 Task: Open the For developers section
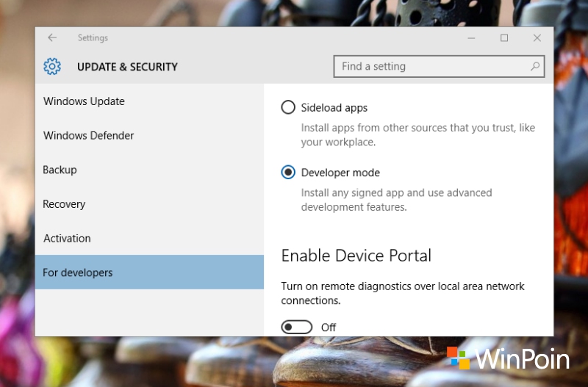point(149,272)
